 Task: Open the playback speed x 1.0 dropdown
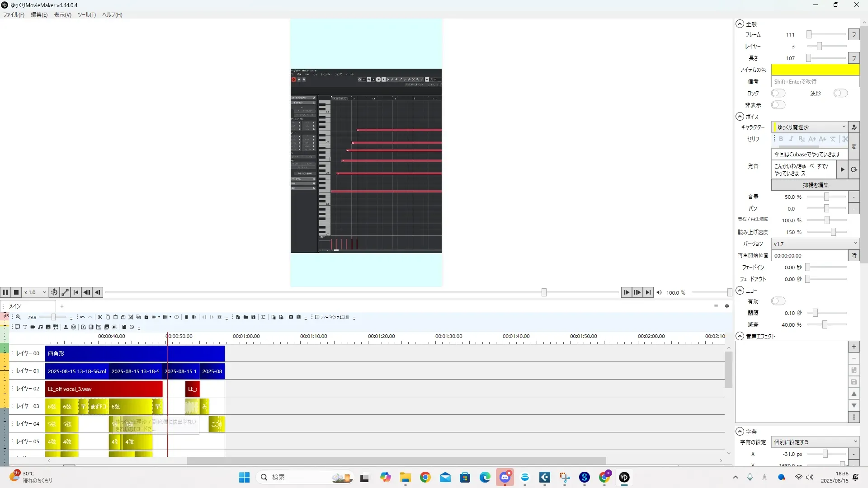(x=35, y=292)
